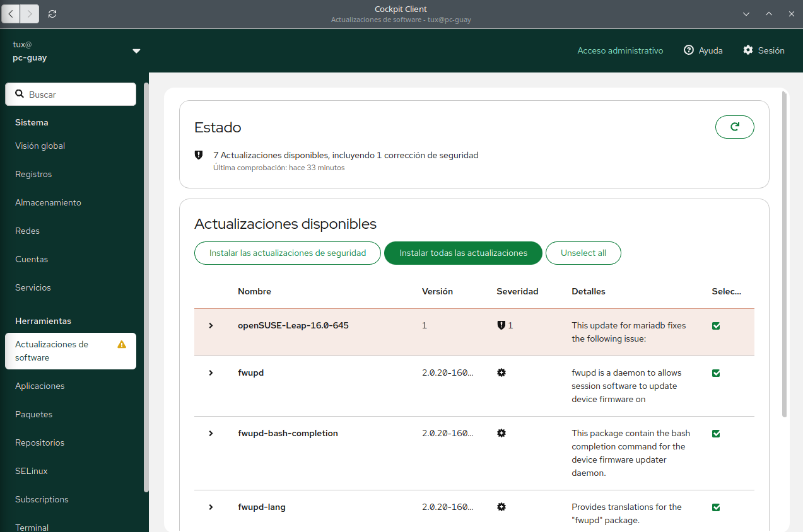Click Instalar todas las actualizaciones button
803x532 pixels.
[x=463, y=253]
